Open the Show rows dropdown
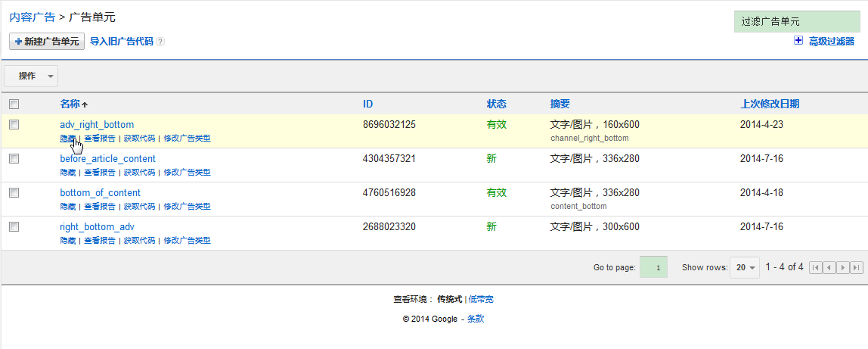Image resolution: width=868 pixels, height=349 pixels. (x=745, y=267)
